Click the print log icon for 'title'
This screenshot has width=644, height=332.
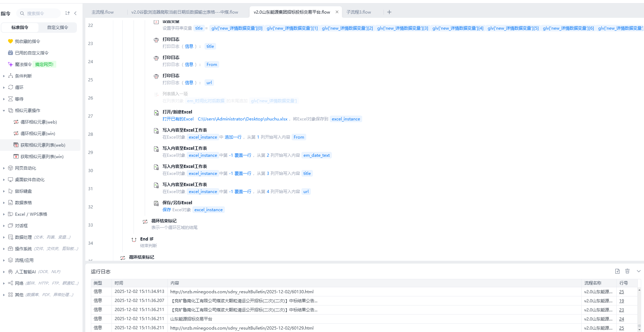pyautogui.click(x=156, y=40)
